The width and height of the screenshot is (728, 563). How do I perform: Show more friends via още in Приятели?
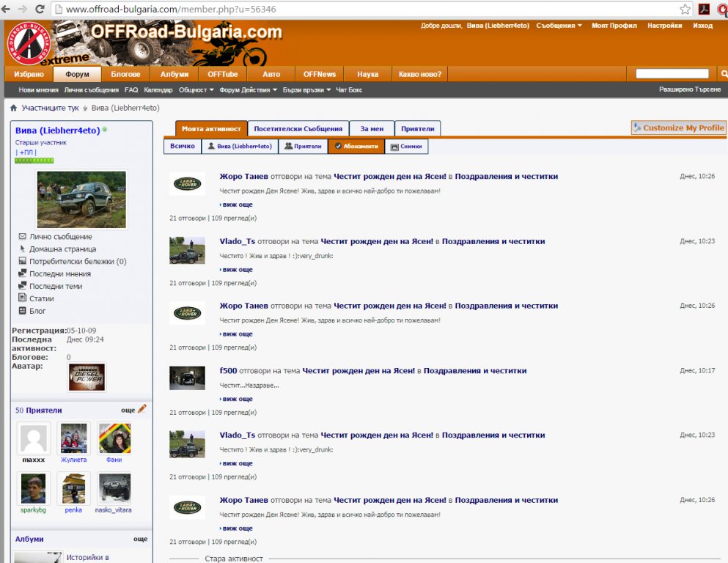[x=128, y=410]
